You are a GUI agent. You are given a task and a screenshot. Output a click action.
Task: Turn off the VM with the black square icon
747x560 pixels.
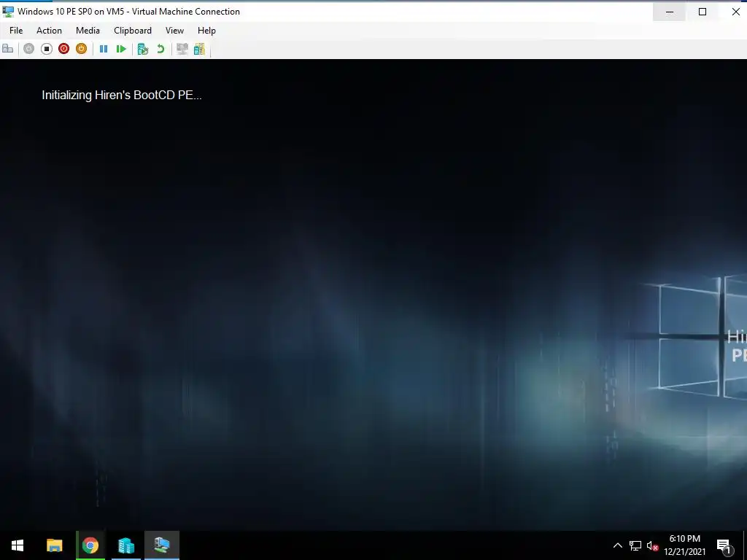46,49
